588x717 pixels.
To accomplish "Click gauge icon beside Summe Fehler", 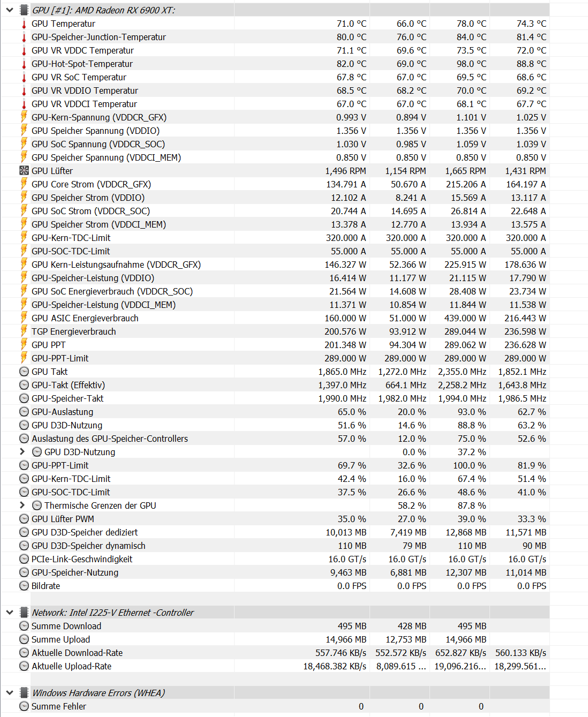I will tap(24, 706).
